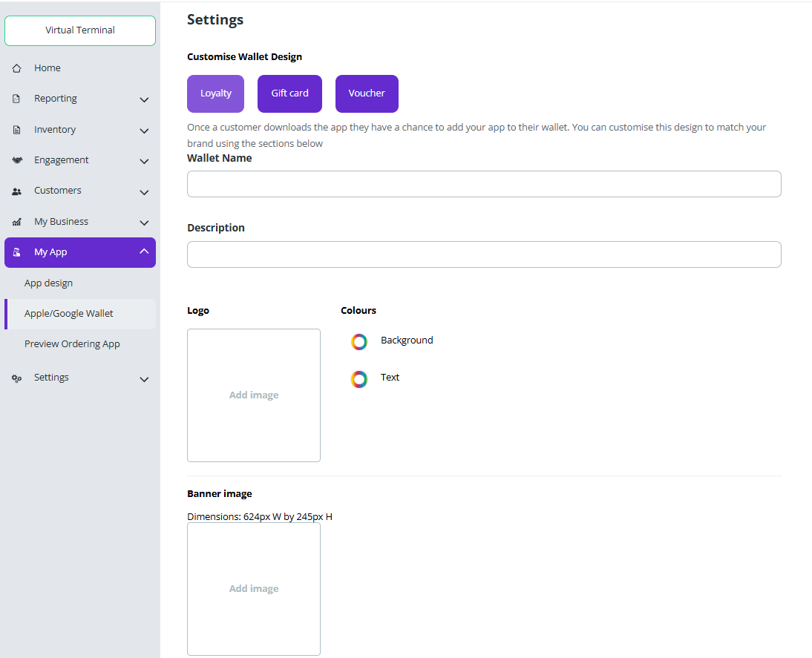Viewport: 812px width, 658px height.
Task: Click the Engagement handshake icon
Action: pyautogui.click(x=16, y=159)
